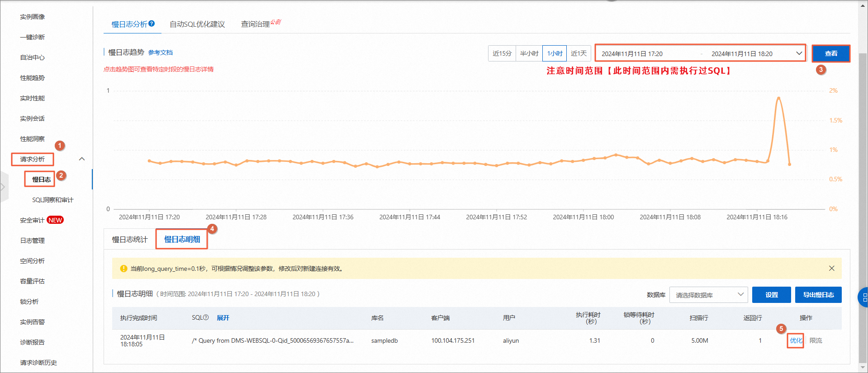Image resolution: width=868 pixels, height=373 pixels.
Task: Switch to 慢日志统计 tab
Action: 130,239
